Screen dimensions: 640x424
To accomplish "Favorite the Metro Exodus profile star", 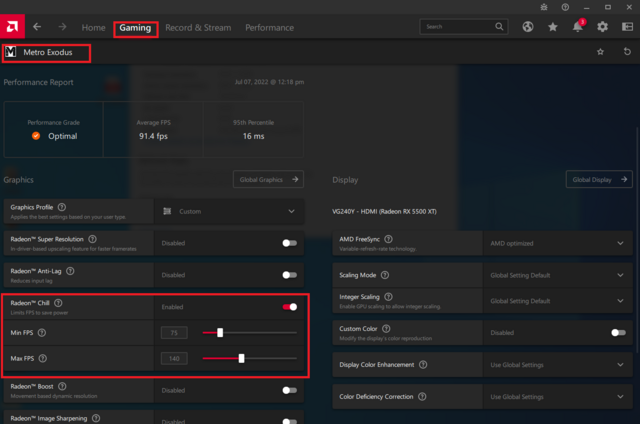I will [600, 52].
